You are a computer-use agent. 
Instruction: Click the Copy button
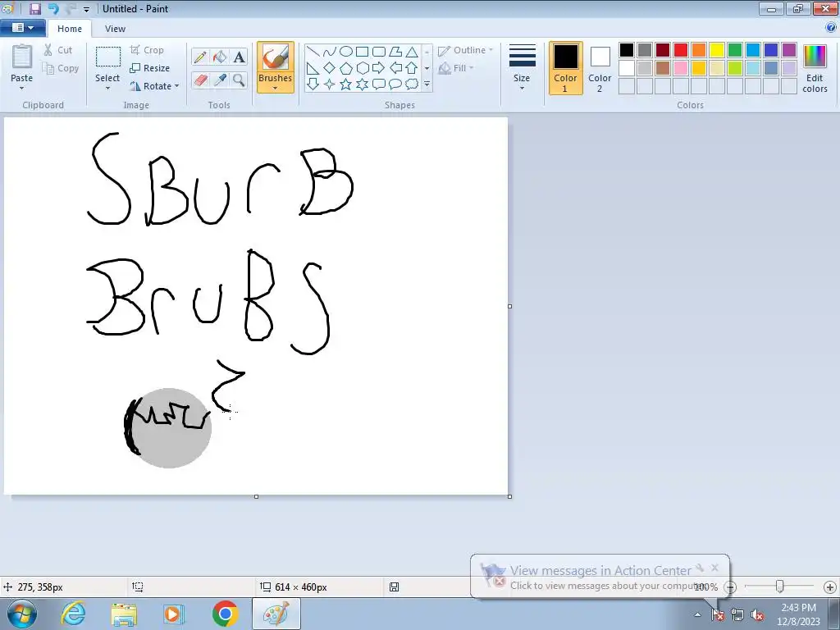coord(61,68)
